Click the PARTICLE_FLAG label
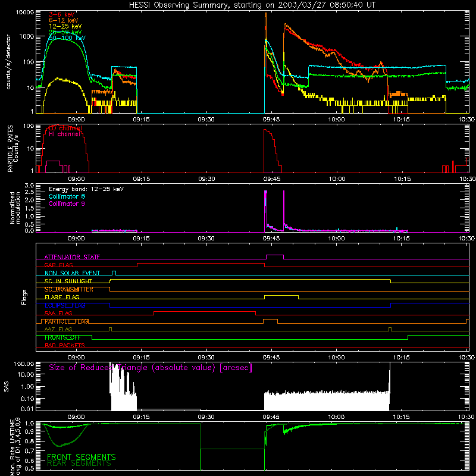 pyautogui.click(x=67, y=321)
